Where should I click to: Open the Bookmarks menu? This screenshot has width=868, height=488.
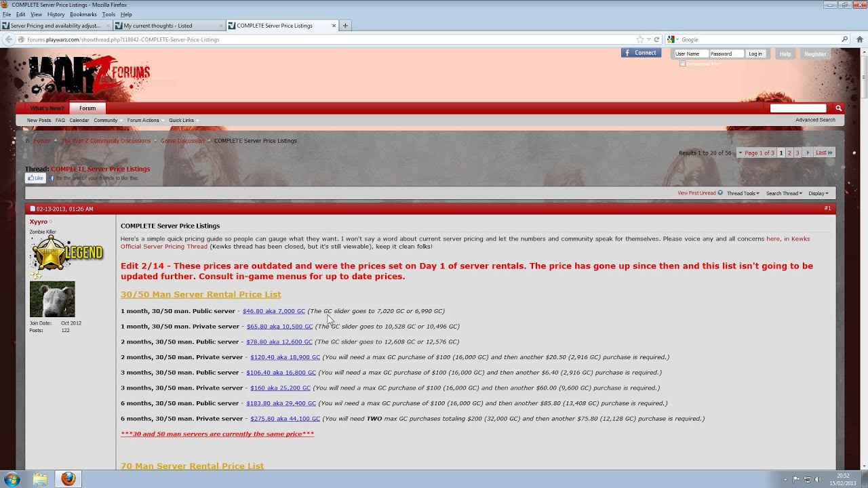(83, 14)
